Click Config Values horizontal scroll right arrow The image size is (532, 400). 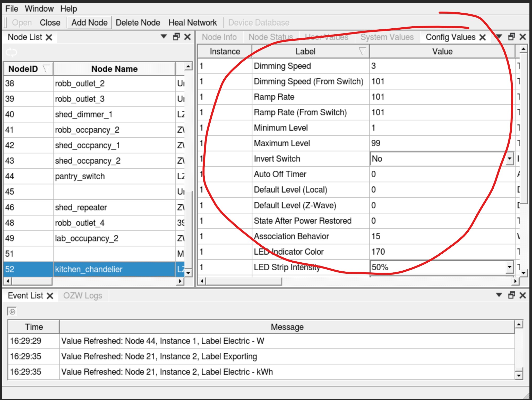tap(515, 281)
